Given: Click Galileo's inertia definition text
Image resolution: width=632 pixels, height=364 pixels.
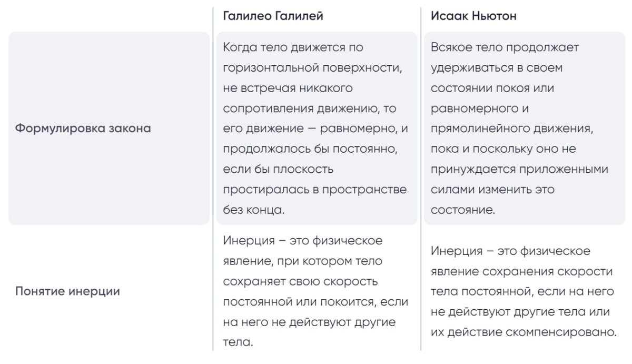Looking at the screenshot, I should [315, 291].
